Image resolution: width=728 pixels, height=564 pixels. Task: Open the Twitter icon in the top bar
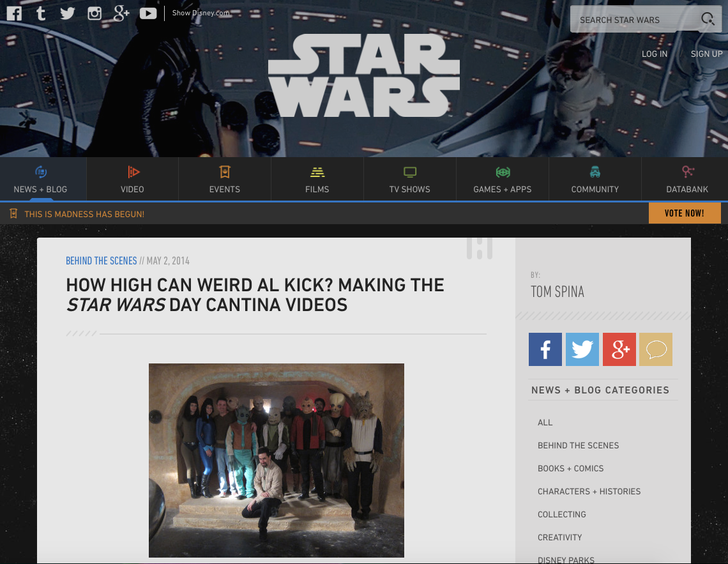(x=67, y=13)
